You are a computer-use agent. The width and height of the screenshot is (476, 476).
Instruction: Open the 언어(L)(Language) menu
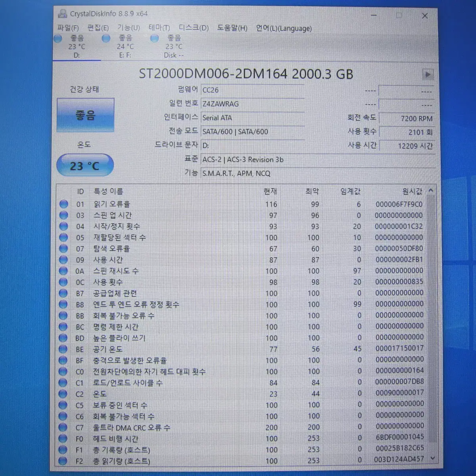pos(284,28)
